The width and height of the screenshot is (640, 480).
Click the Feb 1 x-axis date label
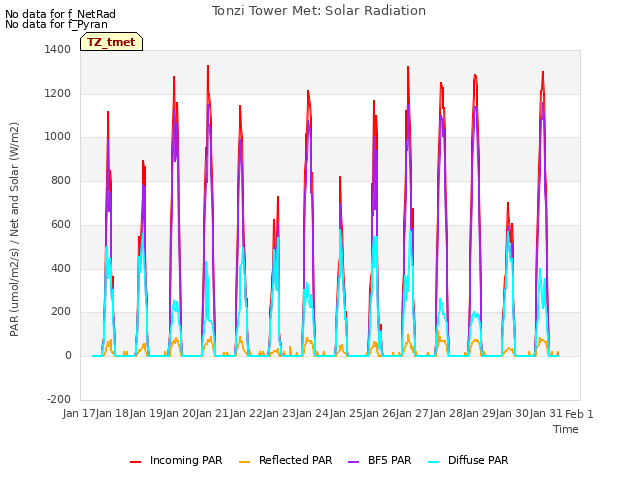coord(579,414)
